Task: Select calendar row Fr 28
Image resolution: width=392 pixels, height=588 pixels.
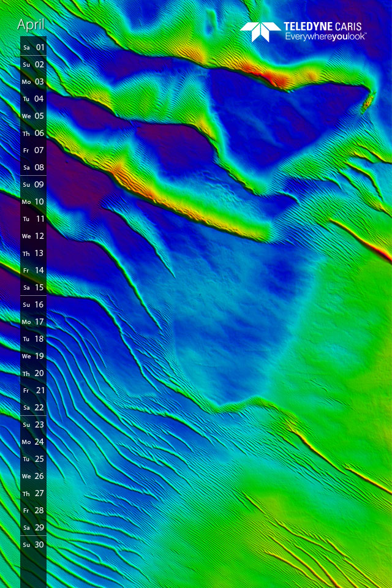Action: point(34,510)
